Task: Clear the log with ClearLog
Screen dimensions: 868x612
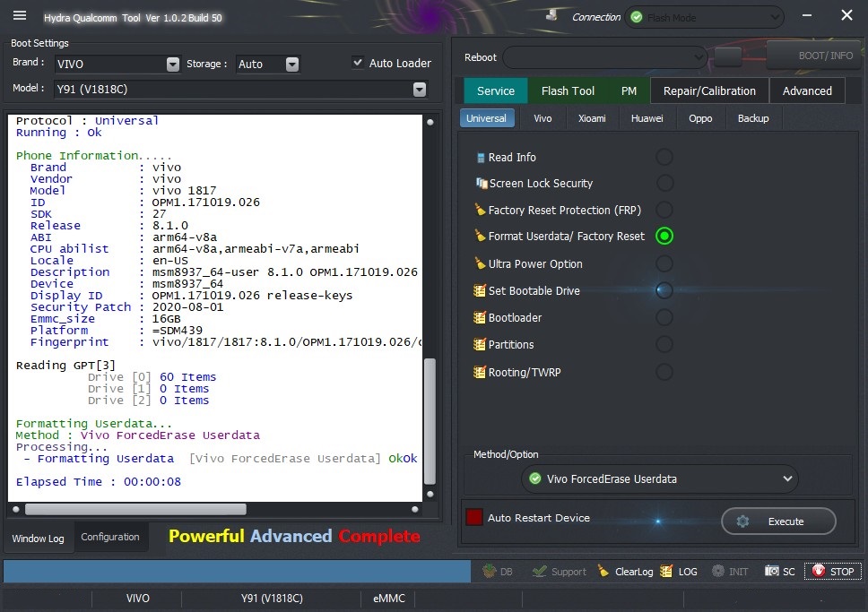Action: coord(625,572)
